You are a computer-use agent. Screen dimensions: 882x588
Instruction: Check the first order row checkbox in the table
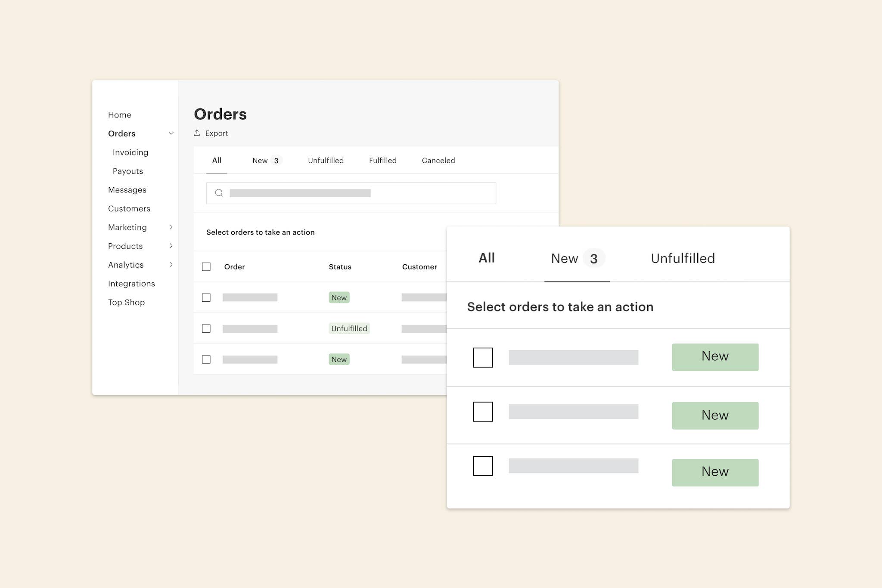click(x=206, y=297)
